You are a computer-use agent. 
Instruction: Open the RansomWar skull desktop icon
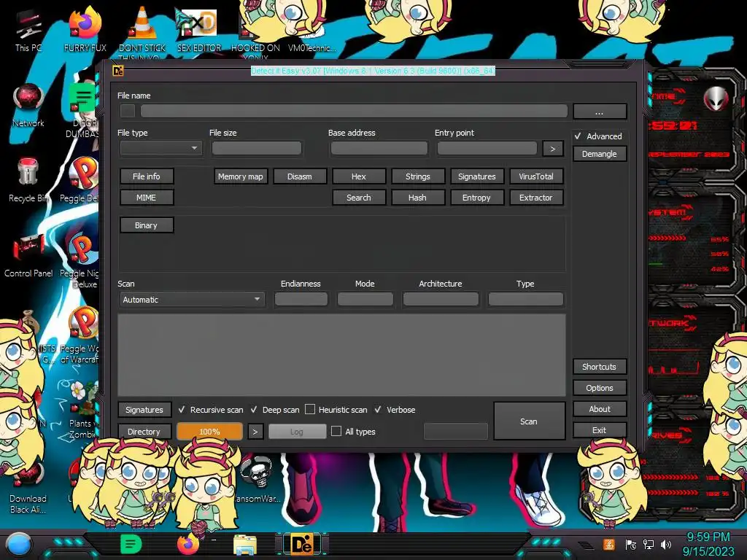point(258,478)
